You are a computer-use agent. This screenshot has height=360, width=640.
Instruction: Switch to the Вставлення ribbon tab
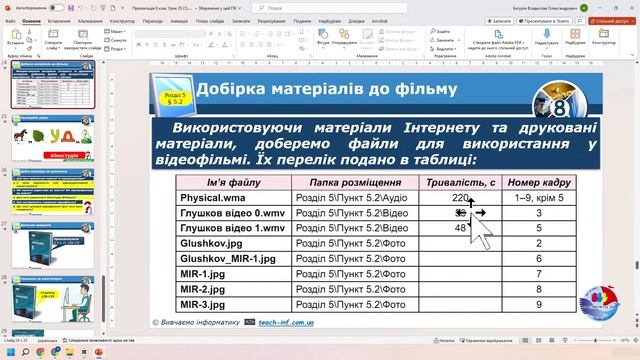[59, 21]
